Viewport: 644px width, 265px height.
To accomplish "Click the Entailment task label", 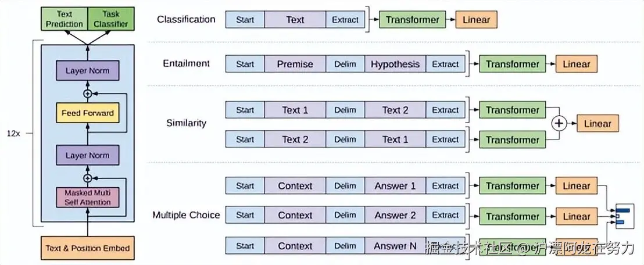I will click(186, 63).
